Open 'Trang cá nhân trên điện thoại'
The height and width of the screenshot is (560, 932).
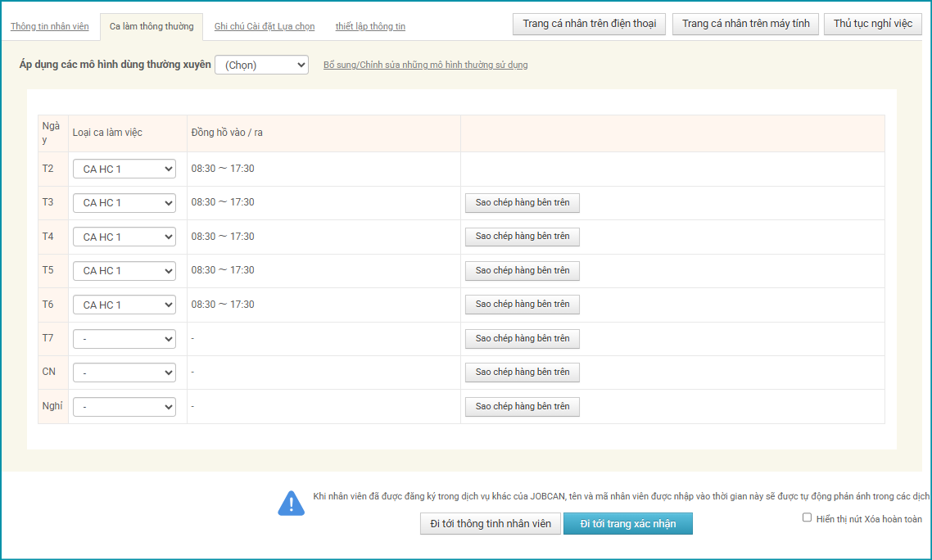tap(590, 24)
